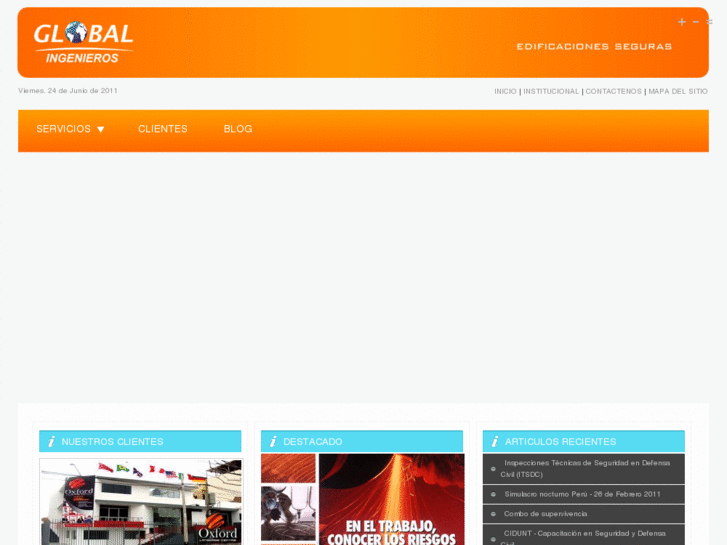Open the Mapa del Sitio link

(678, 91)
